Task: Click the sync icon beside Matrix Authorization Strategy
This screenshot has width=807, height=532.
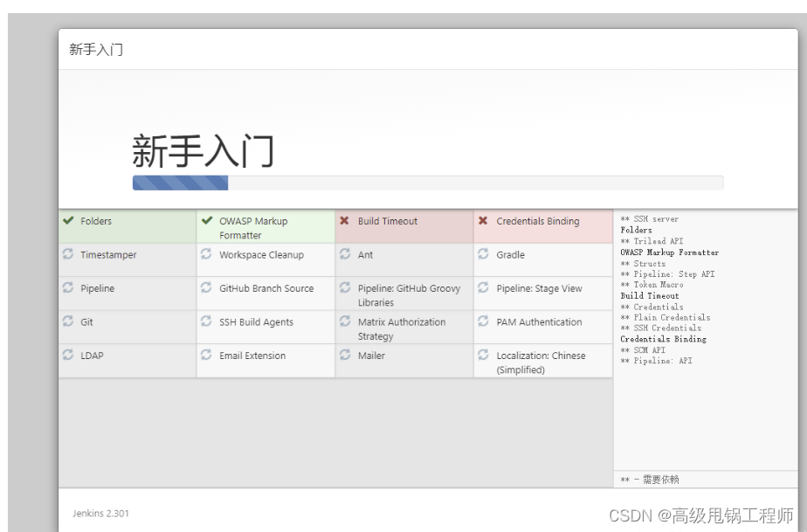Action: (x=345, y=321)
